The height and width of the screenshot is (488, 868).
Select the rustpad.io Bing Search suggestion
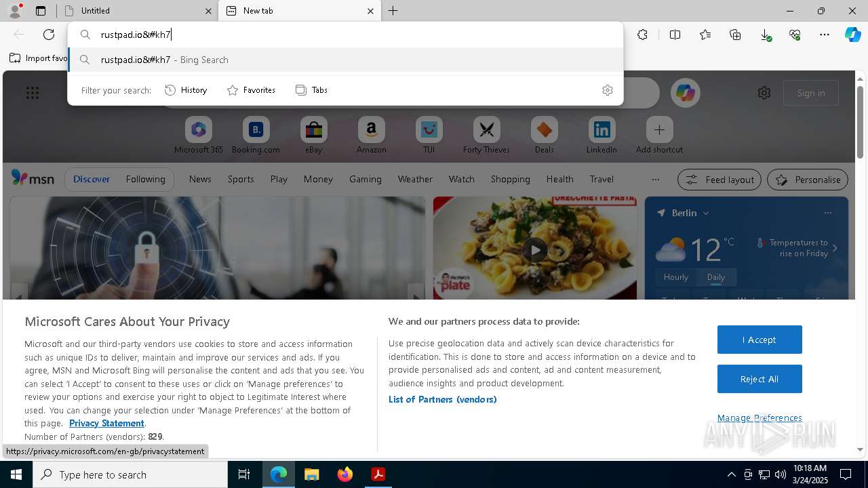click(346, 60)
